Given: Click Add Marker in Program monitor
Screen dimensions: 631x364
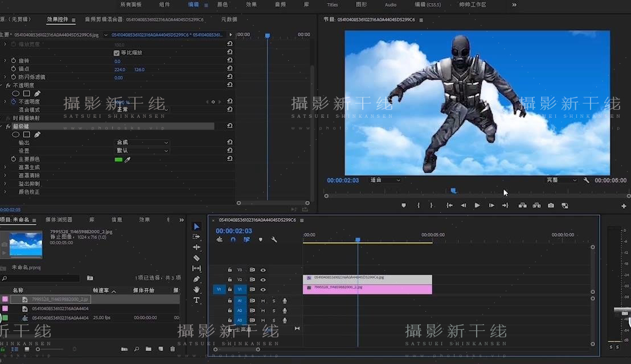Looking at the screenshot, I should point(404,205).
